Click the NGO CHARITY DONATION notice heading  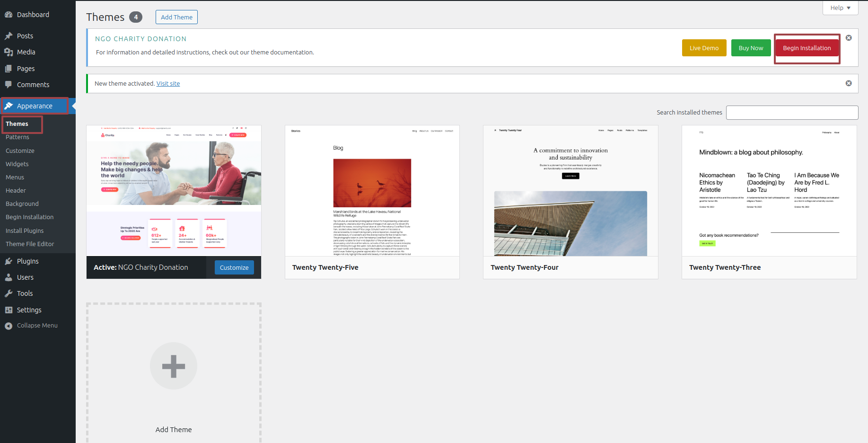[x=140, y=39]
